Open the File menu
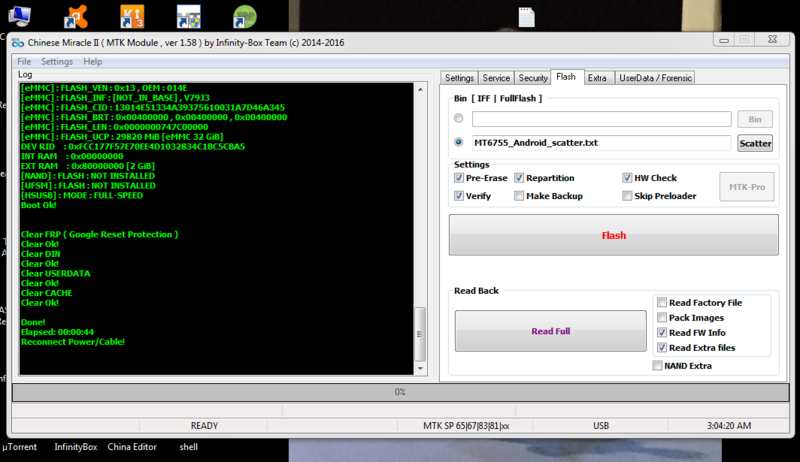Image resolution: width=800 pixels, height=462 pixels. [x=24, y=62]
